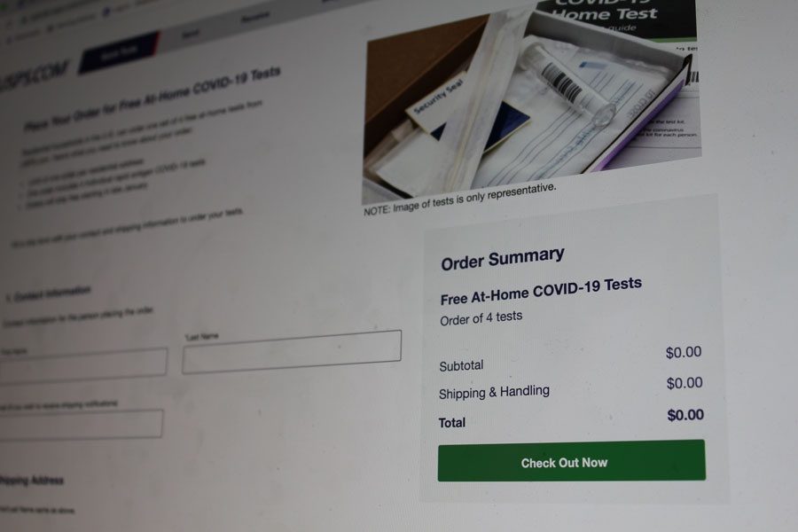Focus the Last Name input field

coord(292,352)
